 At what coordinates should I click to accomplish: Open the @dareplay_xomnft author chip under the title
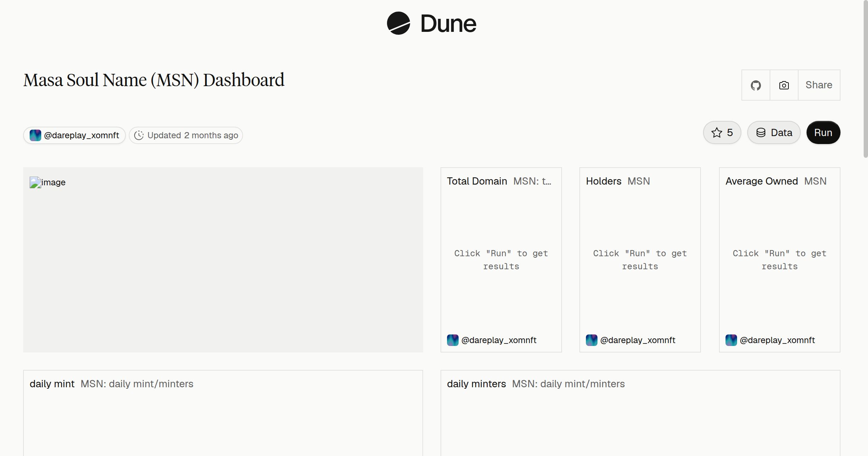[75, 135]
